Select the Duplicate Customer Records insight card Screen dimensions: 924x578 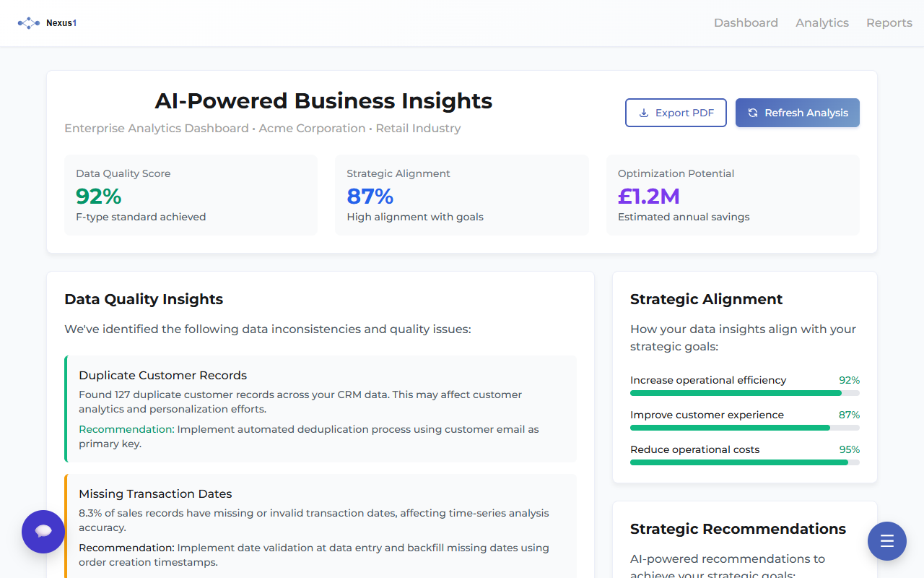[321, 409]
